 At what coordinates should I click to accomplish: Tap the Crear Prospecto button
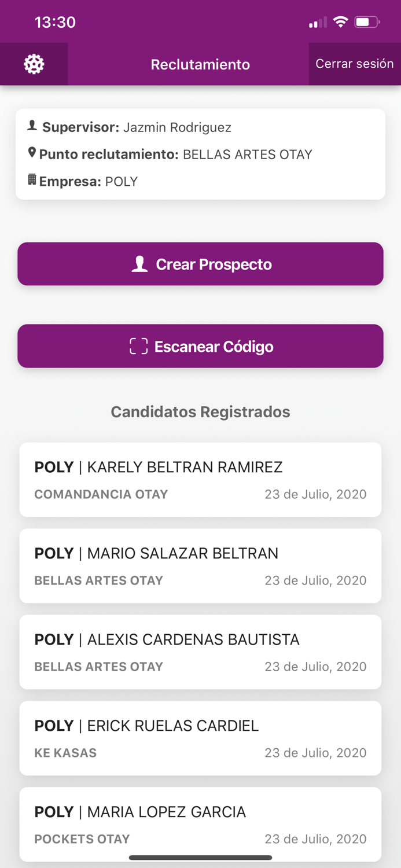click(x=200, y=264)
